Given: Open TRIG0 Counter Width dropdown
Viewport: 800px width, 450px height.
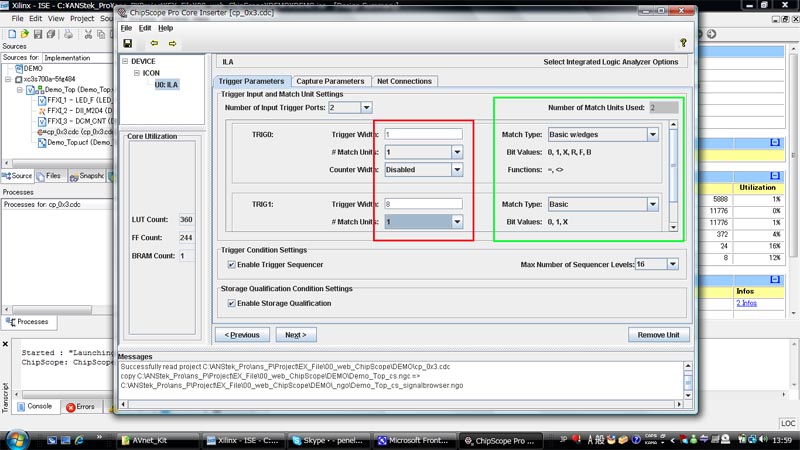Looking at the screenshot, I should click(x=457, y=170).
